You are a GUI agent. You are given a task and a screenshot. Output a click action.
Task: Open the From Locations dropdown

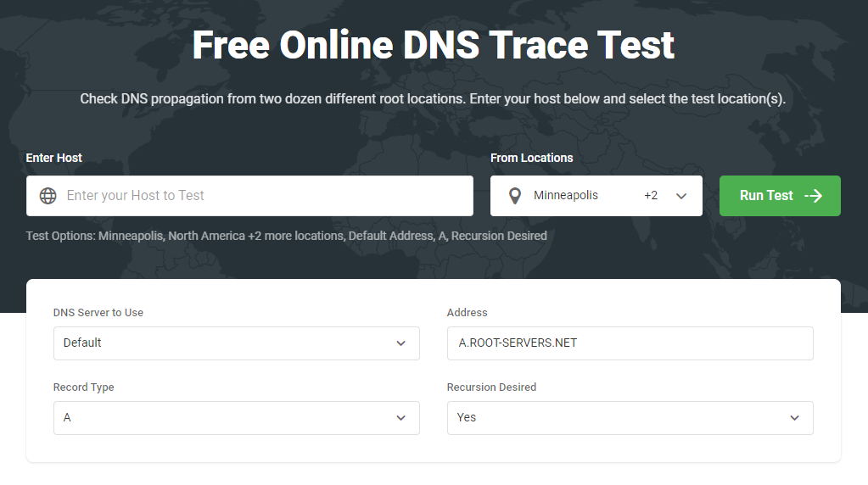(596, 196)
